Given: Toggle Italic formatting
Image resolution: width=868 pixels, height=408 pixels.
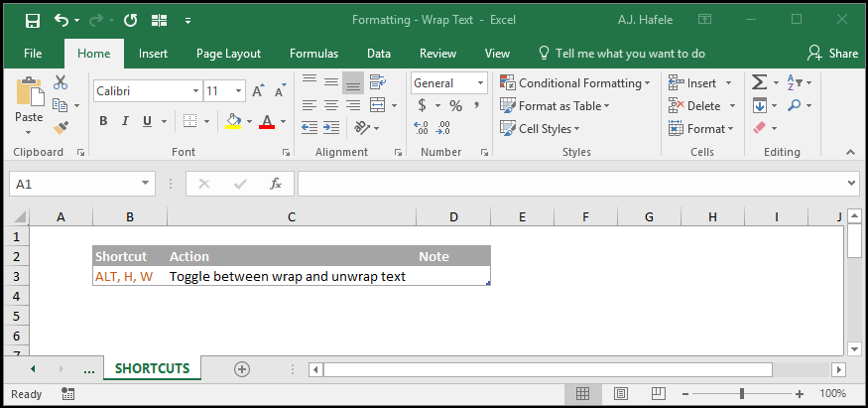Looking at the screenshot, I should 125,121.
